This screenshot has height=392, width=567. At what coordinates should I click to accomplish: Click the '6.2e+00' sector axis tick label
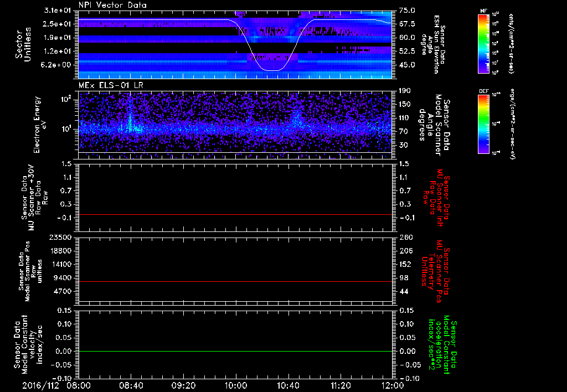[x=57, y=65]
